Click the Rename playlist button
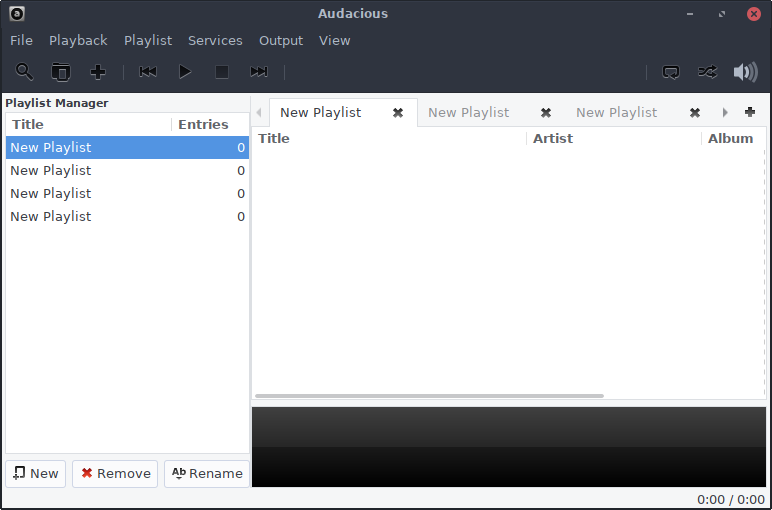Screen dimensions: 772x510 (x=207, y=474)
